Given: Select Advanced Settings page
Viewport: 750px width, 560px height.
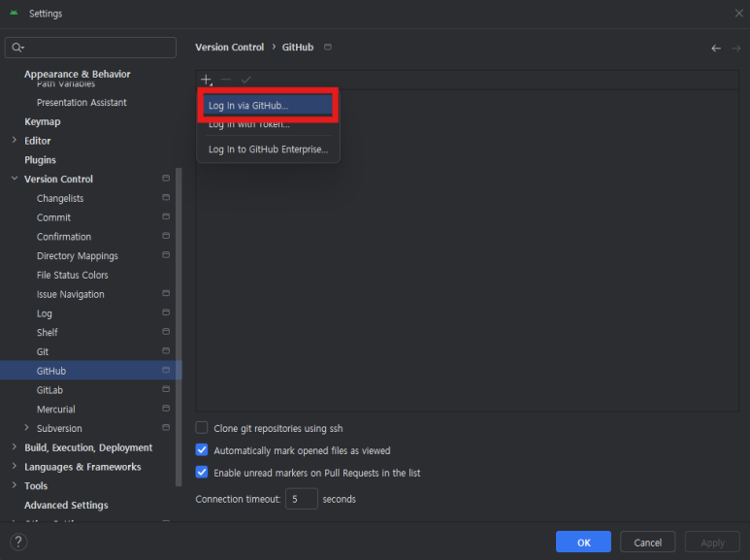Looking at the screenshot, I should coord(67,505).
